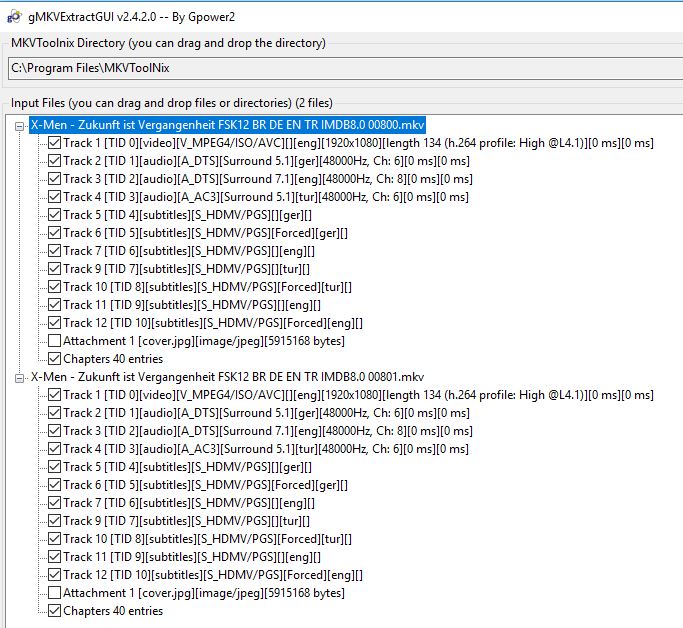Uncheck Track 11 English subtitles in 00800.mkv
Image resolution: width=683 pixels, height=628 pixels.
point(54,305)
